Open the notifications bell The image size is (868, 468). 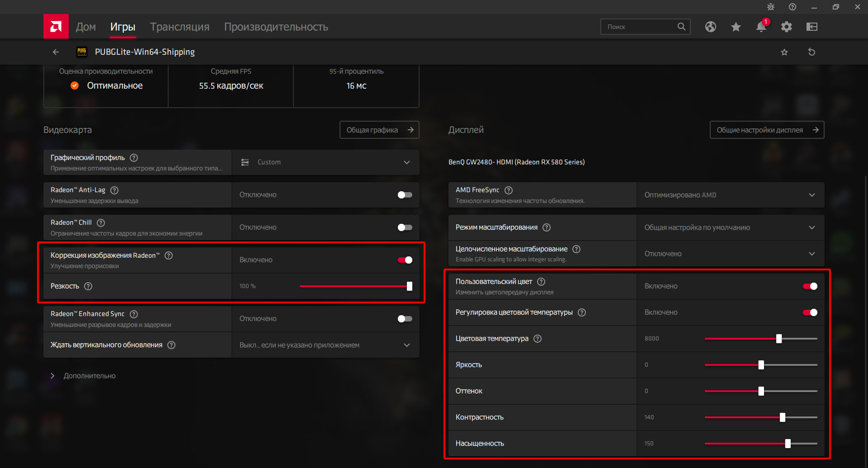point(761,27)
